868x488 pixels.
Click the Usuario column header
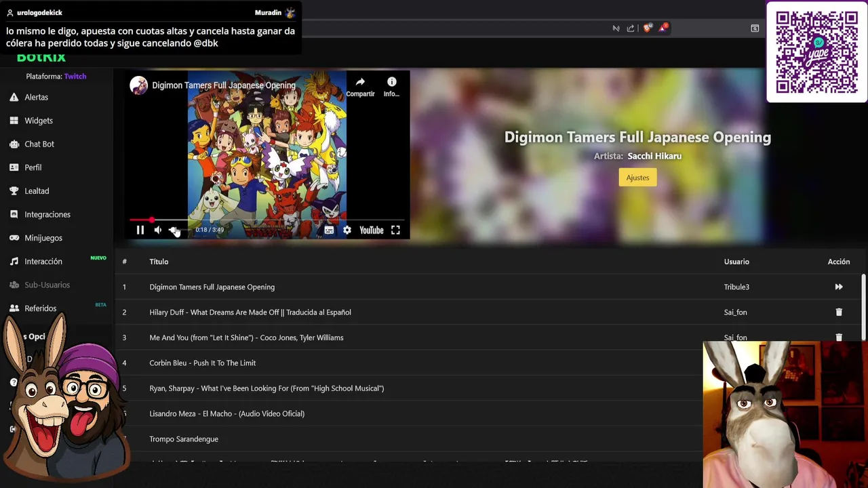coord(736,262)
